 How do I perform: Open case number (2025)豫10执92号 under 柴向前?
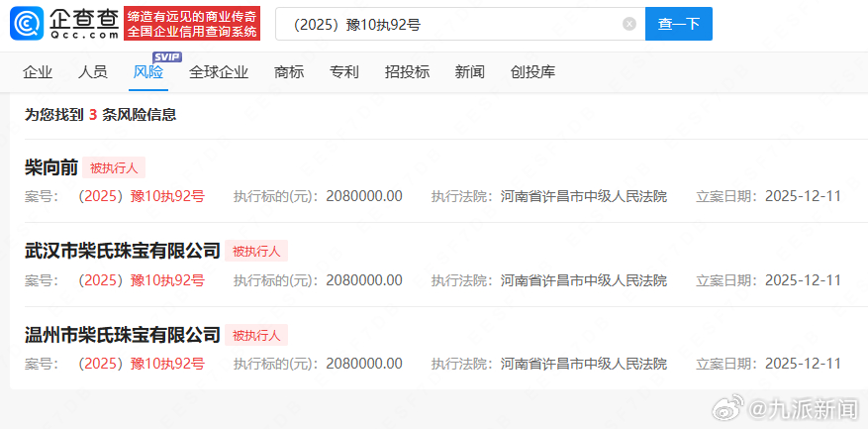(142, 196)
